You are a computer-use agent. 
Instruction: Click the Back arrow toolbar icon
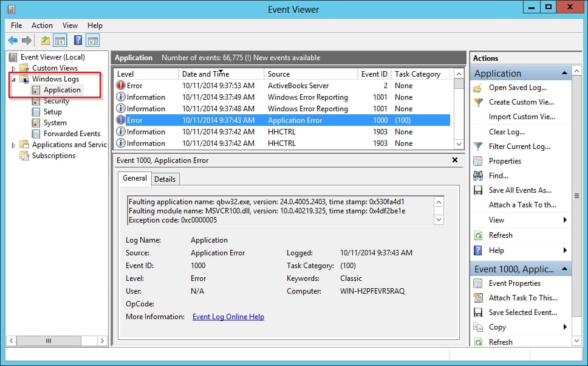click(x=13, y=41)
